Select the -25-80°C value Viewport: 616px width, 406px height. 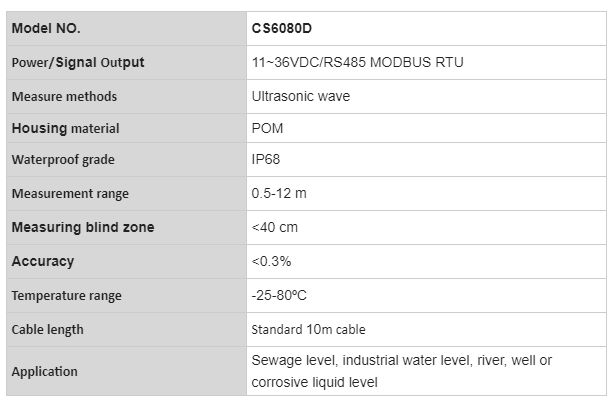[x=279, y=295]
